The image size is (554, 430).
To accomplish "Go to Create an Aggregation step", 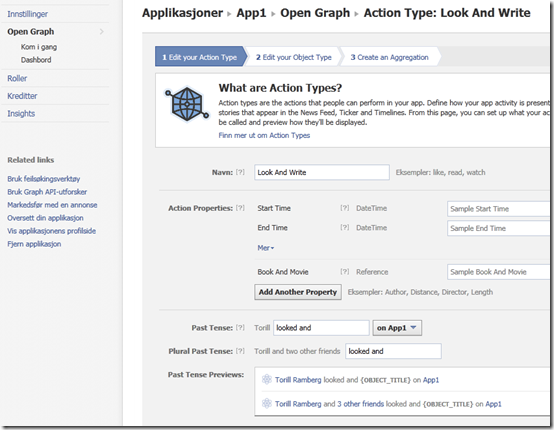I will point(389,57).
